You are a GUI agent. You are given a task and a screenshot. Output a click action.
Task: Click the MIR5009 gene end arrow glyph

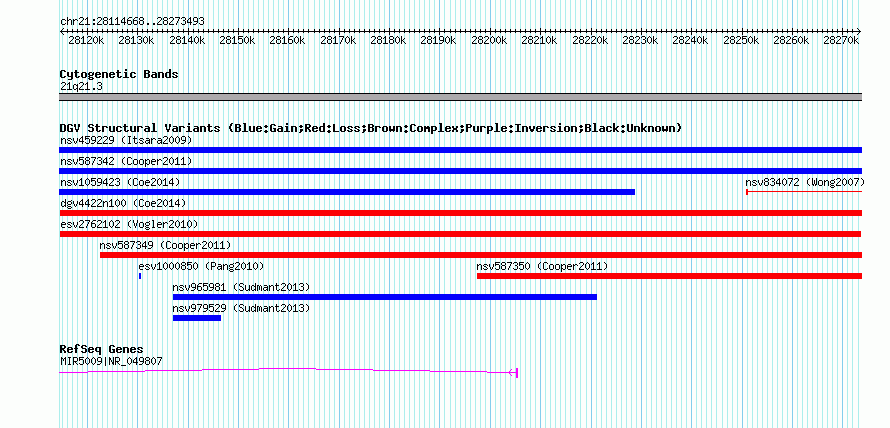pyautogui.click(x=513, y=372)
